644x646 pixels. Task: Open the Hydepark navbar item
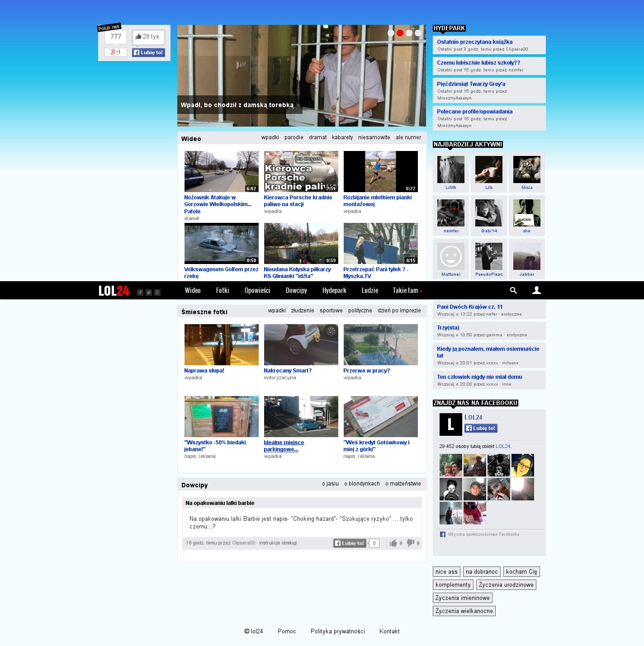[x=334, y=290]
